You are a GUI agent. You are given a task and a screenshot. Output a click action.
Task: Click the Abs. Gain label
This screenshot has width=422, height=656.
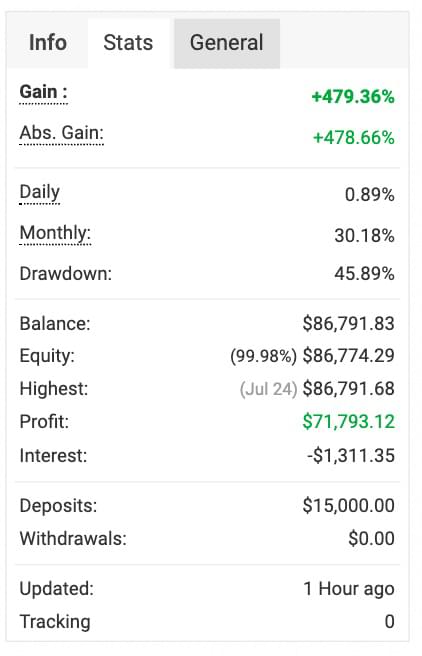[x=61, y=133]
